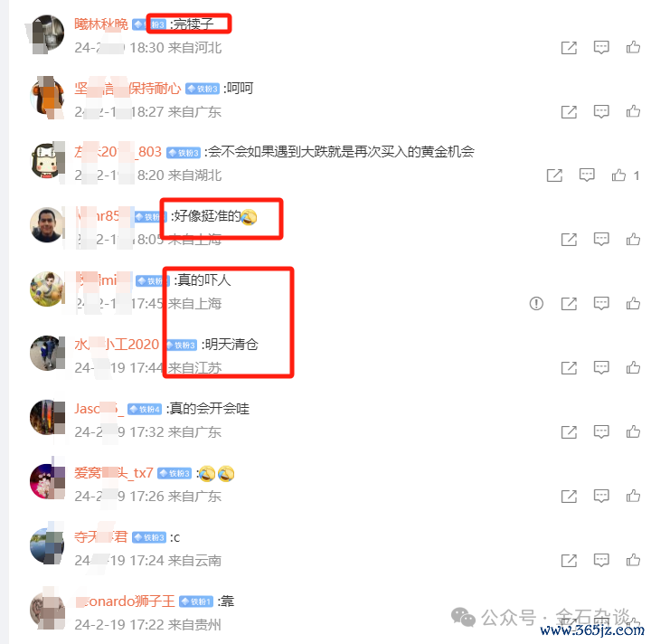Open the user profile ending in 工2020
Screen dimensions: 651x644
point(117,345)
